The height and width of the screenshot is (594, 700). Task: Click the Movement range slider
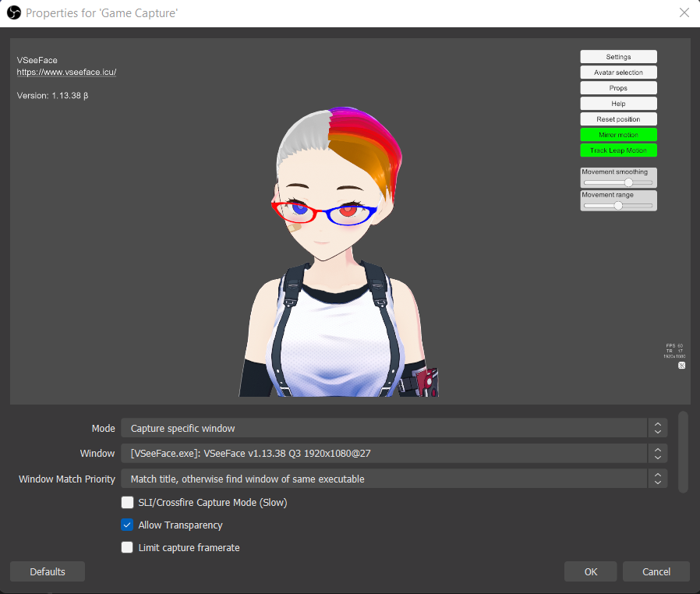point(618,206)
